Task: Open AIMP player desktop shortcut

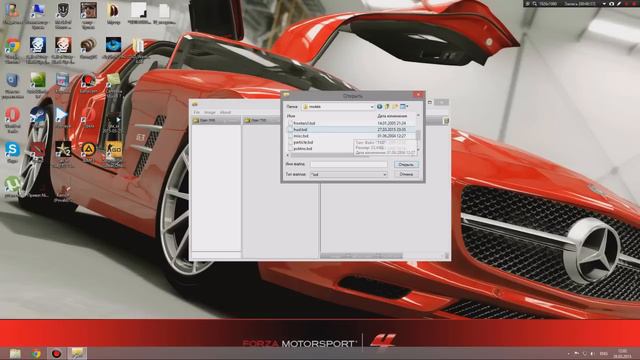Action: point(88,150)
